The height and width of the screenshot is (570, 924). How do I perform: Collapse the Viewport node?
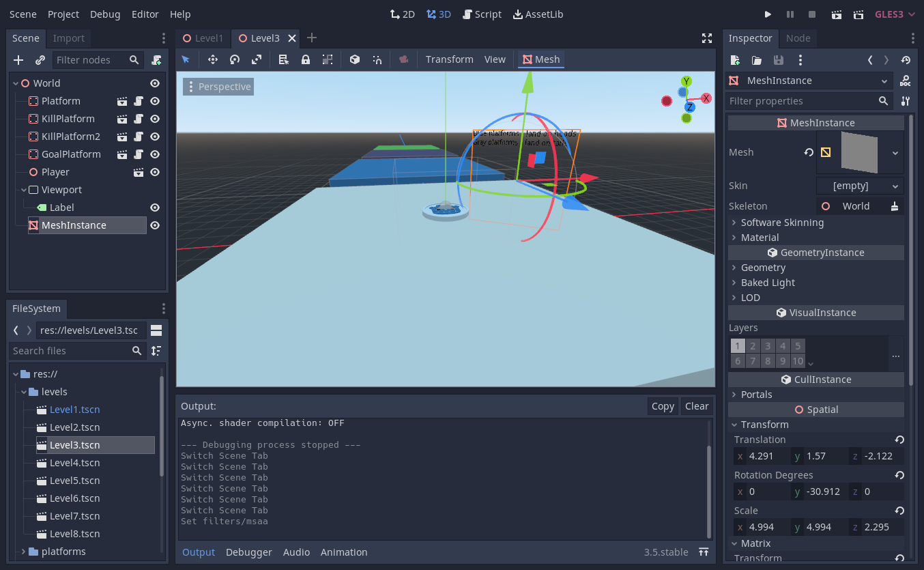point(23,190)
